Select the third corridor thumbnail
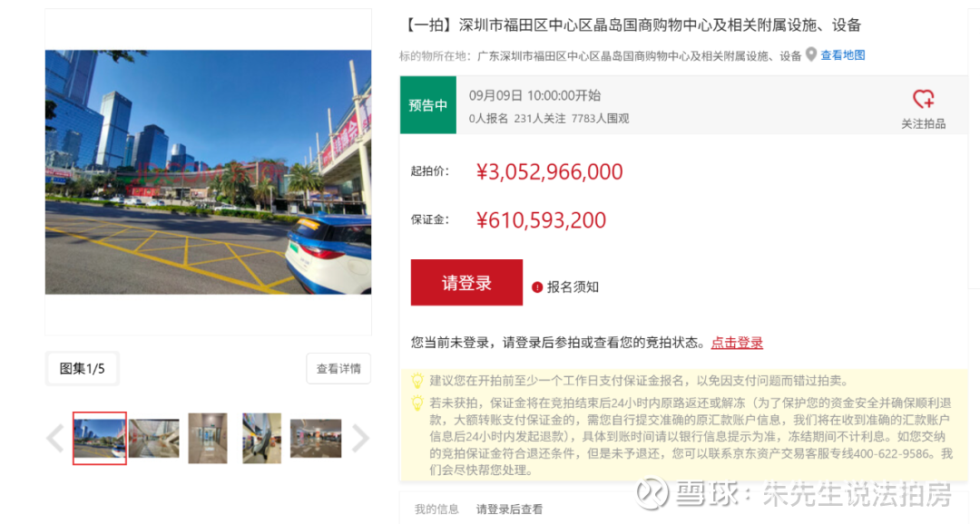 208,439
